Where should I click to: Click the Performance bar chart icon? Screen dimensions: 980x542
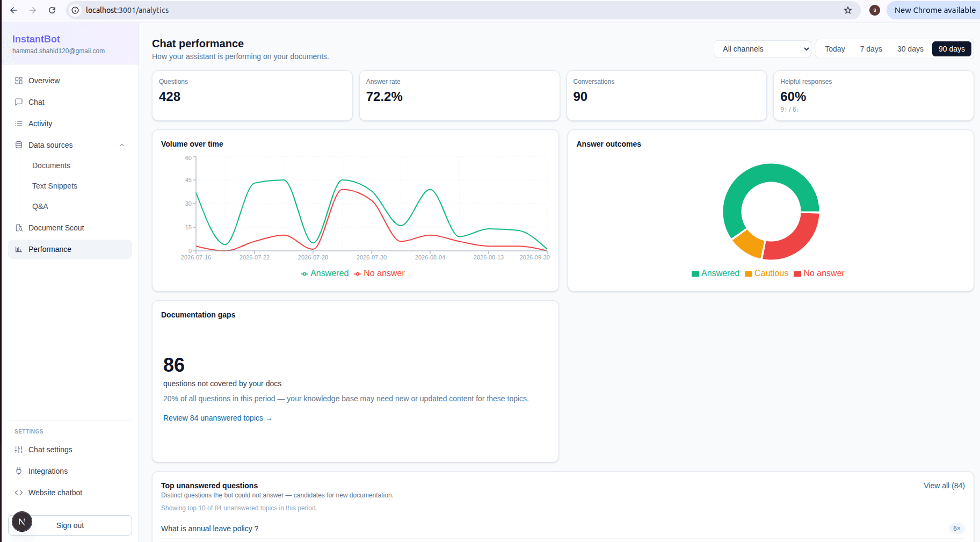[19, 249]
